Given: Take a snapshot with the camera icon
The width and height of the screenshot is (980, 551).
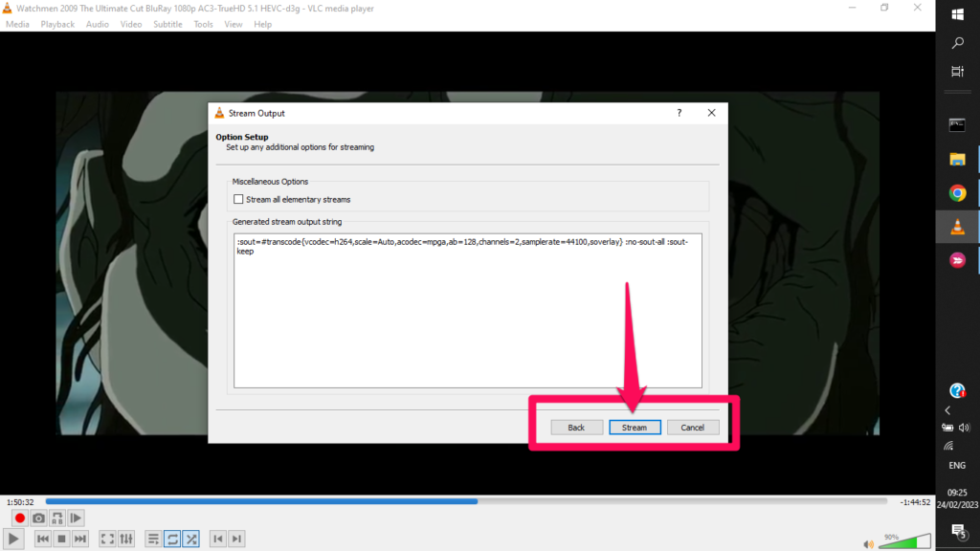Looking at the screenshot, I should tap(38, 518).
